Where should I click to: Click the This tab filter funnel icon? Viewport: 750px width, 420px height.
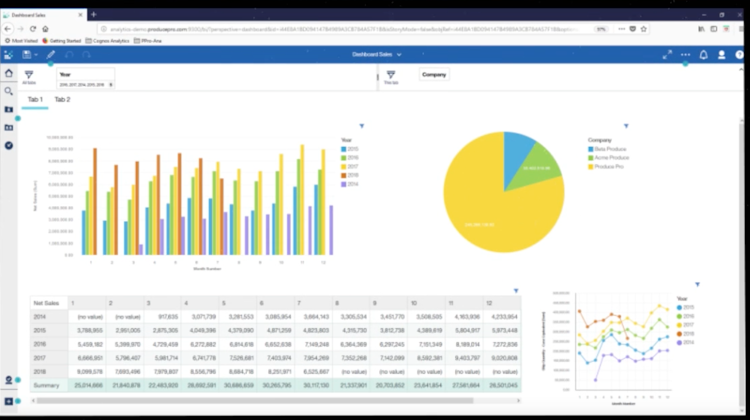tap(391, 75)
